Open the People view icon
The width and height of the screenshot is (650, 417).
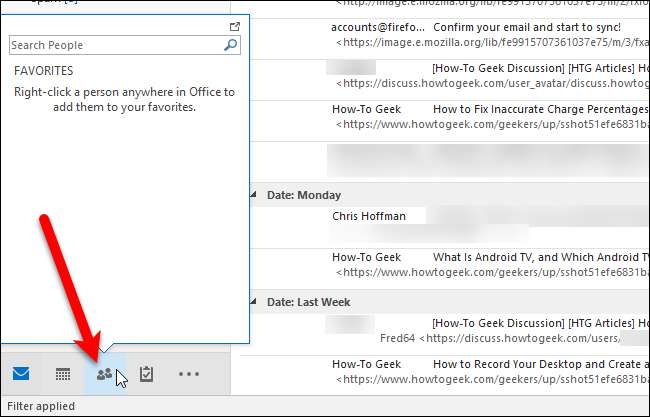coord(104,374)
